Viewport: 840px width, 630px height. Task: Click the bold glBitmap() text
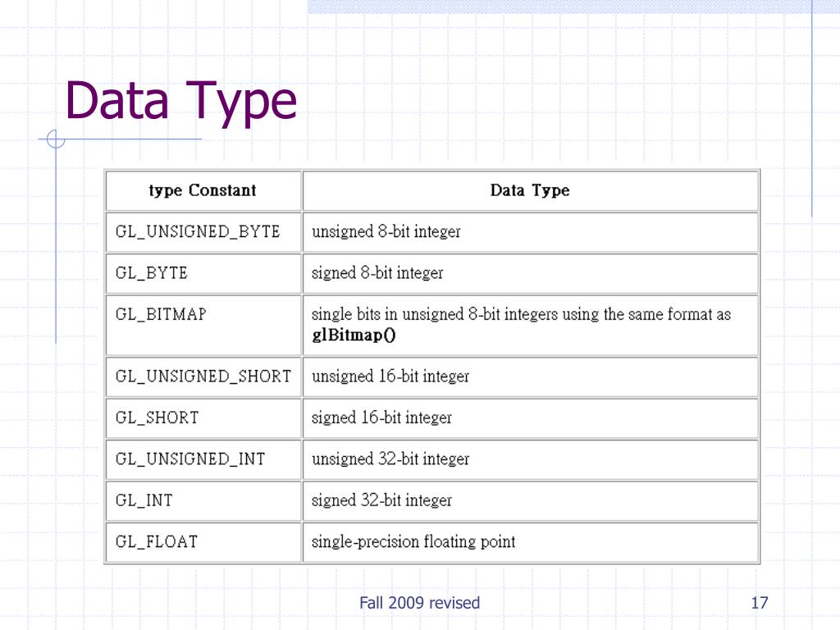pos(354,336)
